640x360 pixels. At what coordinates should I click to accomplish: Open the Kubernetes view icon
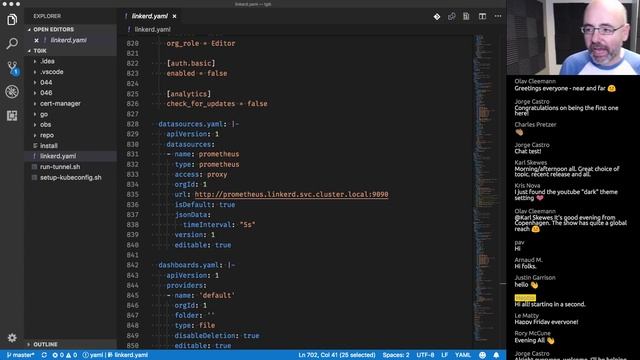tap(12, 91)
